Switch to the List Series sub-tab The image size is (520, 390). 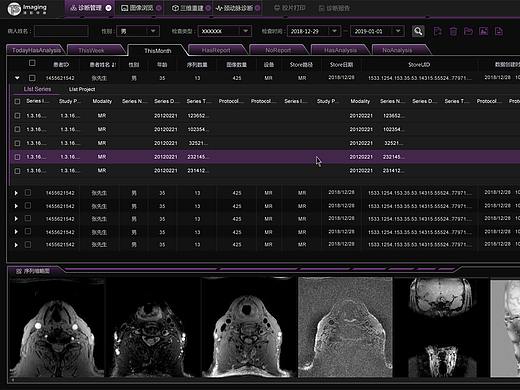[x=37, y=89]
